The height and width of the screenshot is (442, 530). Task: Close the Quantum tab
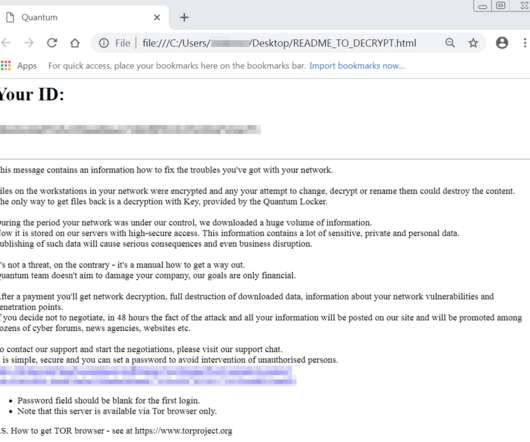157,17
